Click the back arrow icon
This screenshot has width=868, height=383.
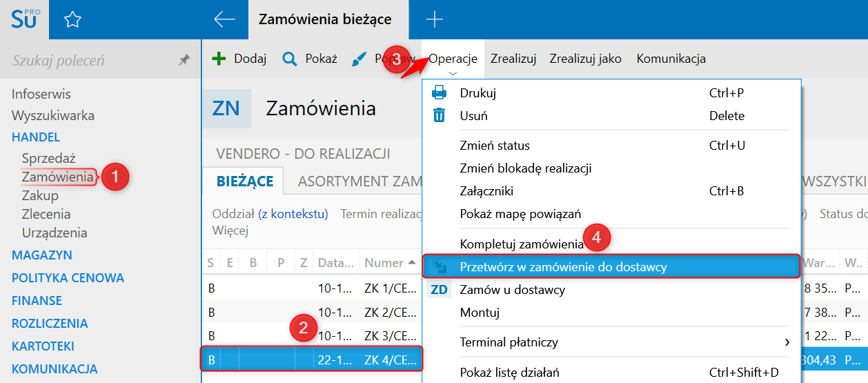225,19
